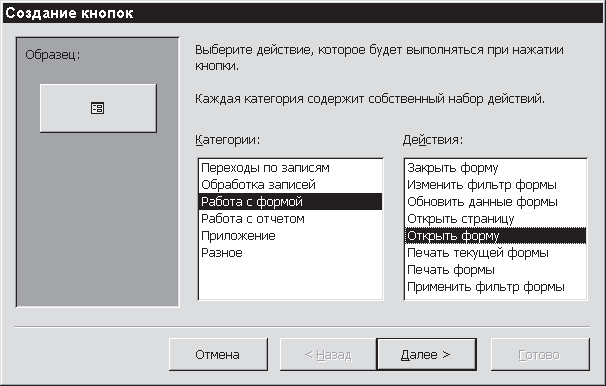
Task: Pick the Разное category
Action: pyautogui.click(x=290, y=253)
